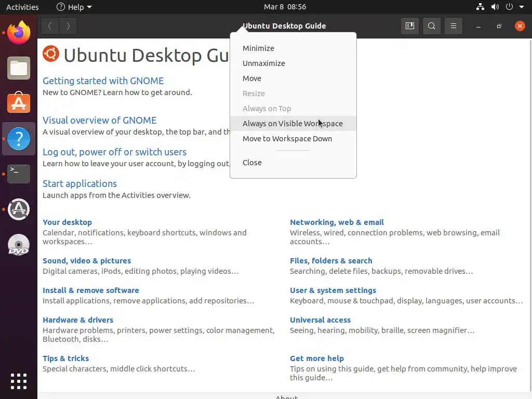Click the volume icon in top bar
Screen dimensions: 532x399
coord(495,7)
